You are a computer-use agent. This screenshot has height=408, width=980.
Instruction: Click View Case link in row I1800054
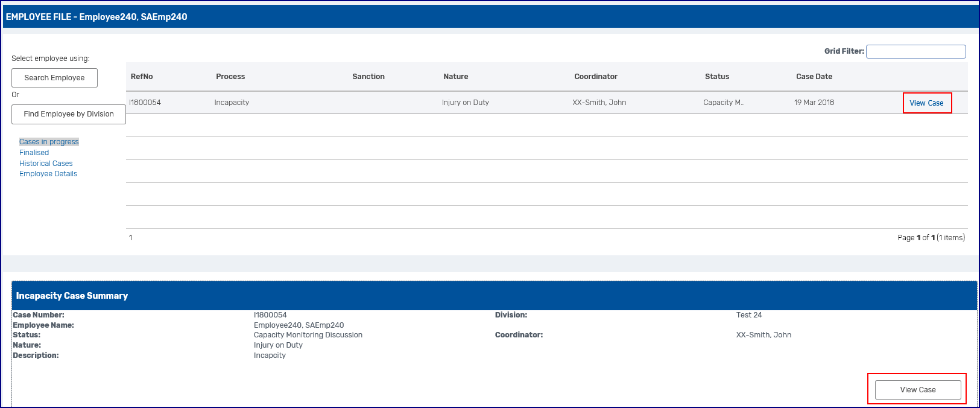(926, 103)
